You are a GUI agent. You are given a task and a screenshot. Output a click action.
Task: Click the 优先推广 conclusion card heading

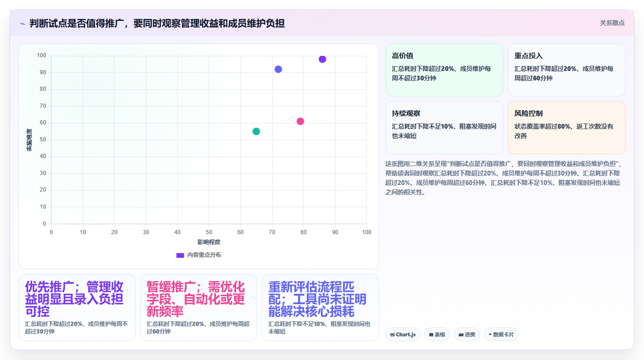pos(74,299)
